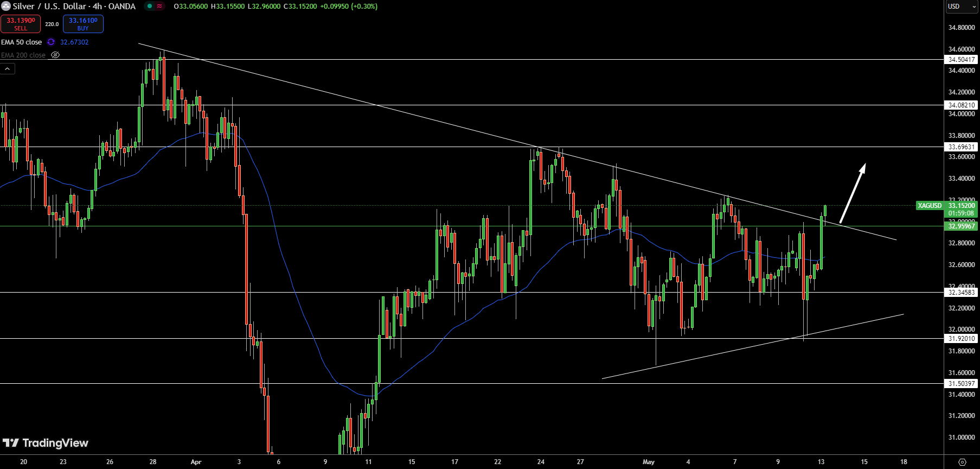Select the horizontal line label 33.69631

pyautogui.click(x=961, y=147)
